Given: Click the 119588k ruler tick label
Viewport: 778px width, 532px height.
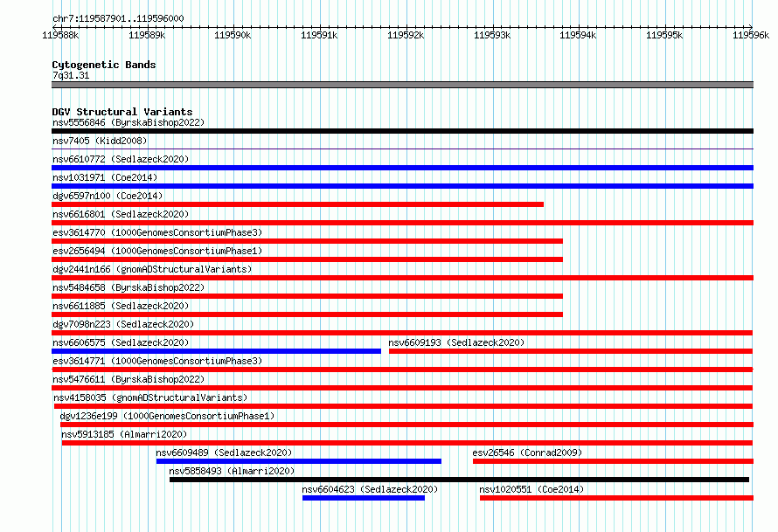Looking at the screenshot, I should (60, 35).
